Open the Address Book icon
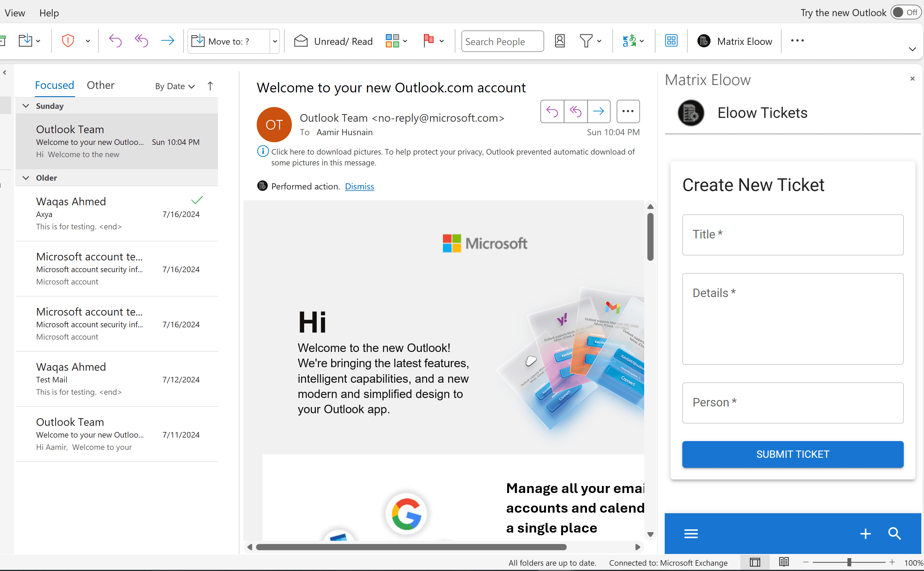Viewport: 924px width, 571px height. pos(560,41)
